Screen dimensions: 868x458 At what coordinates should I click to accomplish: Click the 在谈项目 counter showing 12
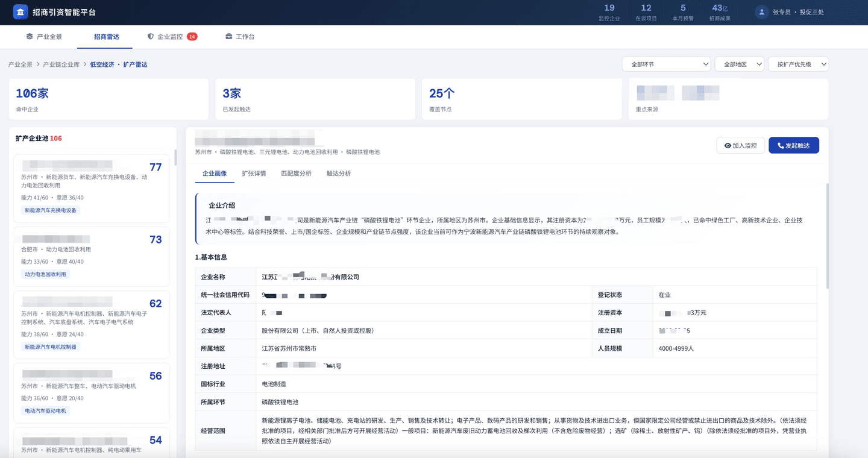(646, 12)
